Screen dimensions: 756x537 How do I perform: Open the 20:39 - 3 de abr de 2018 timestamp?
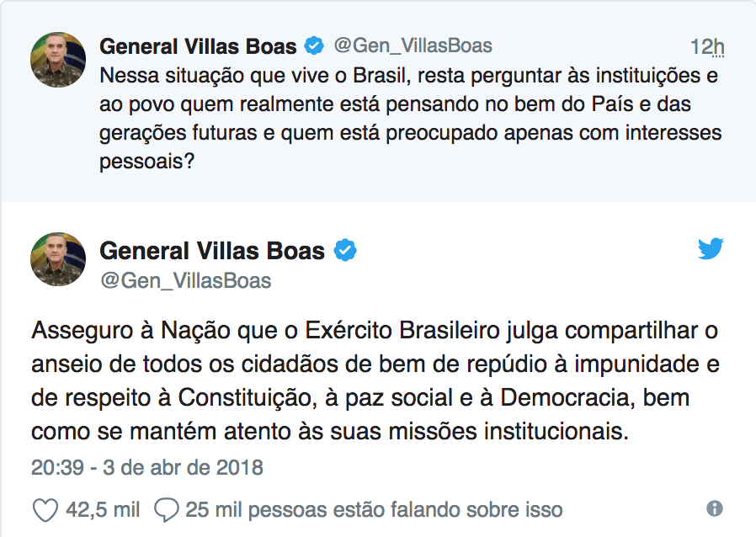[147, 466]
